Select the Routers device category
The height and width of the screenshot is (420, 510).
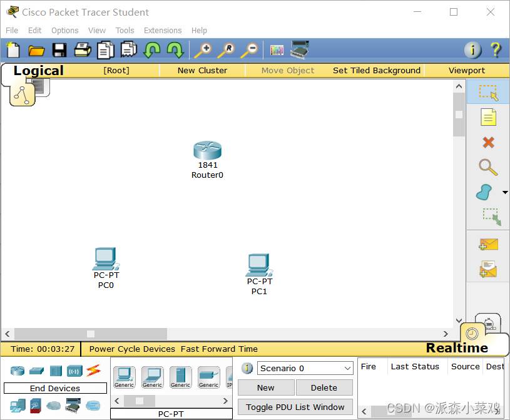[18, 371]
